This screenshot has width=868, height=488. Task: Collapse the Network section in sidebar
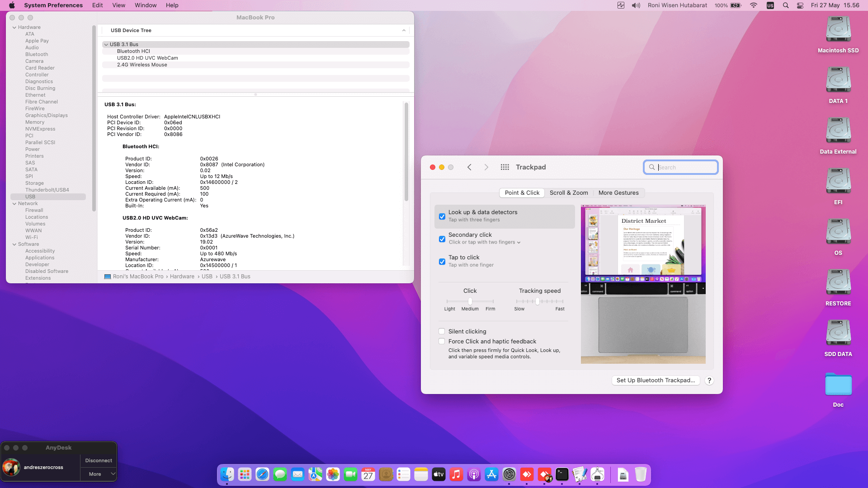(14, 203)
